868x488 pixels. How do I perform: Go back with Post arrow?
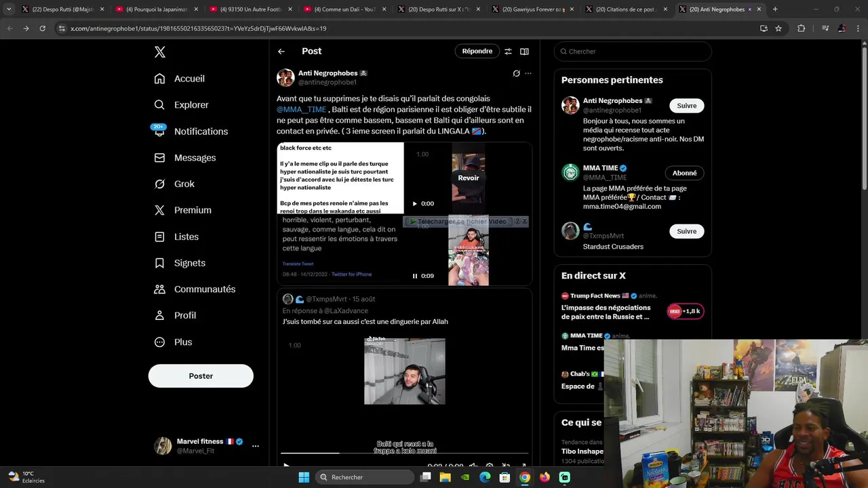pyautogui.click(x=281, y=52)
